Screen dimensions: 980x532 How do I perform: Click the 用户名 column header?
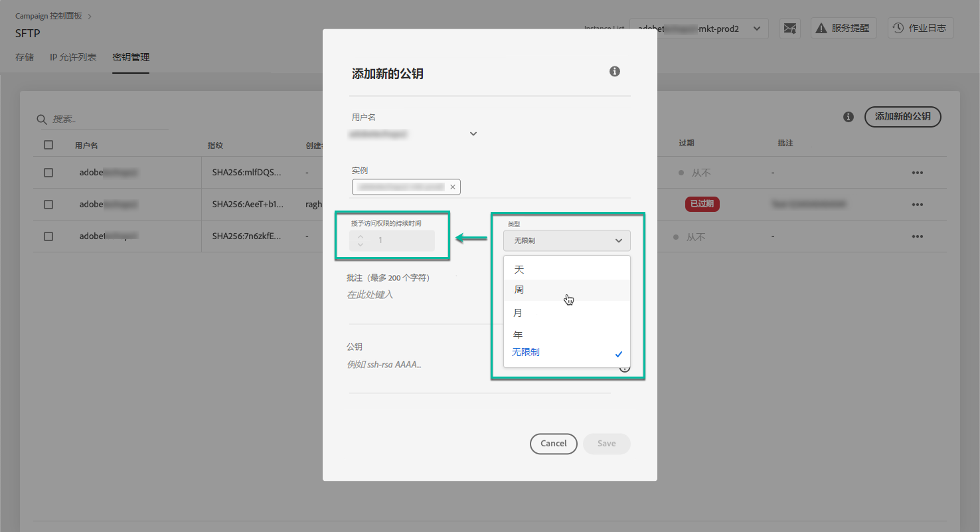86,145
